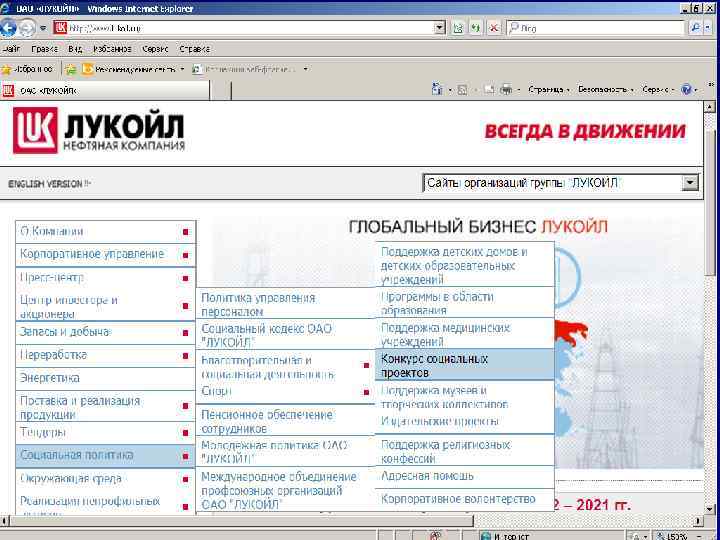Open the 'Безопасность' command bar dropdown
This screenshot has height=540, width=720.
[x=606, y=90]
